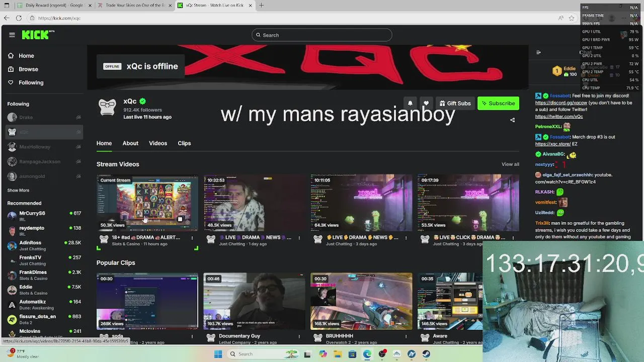This screenshot has height=362, width=644.
Task: Switch to the Videos tab
Action: 158,143
